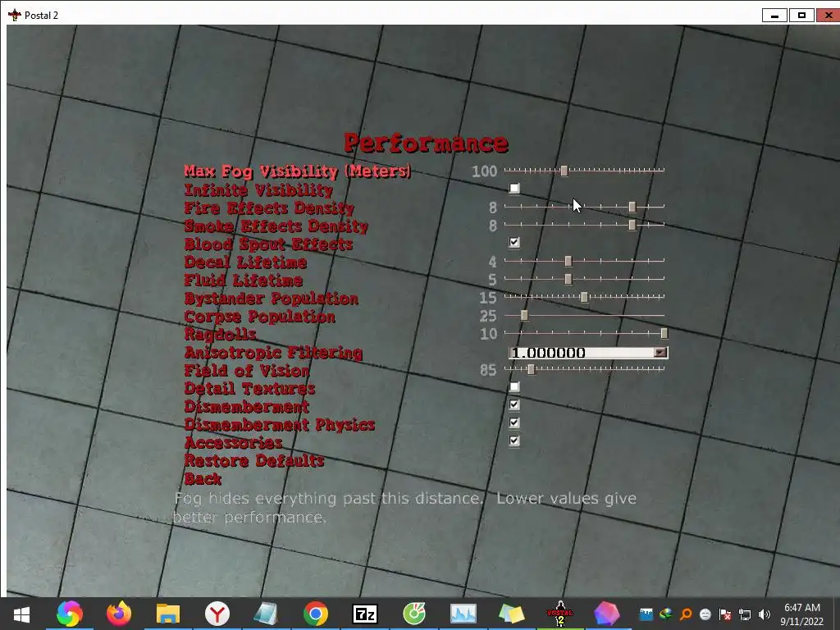Launch Google Chrome from the taskbar
The image size is (840, 630).
click(x=316, y=614)
